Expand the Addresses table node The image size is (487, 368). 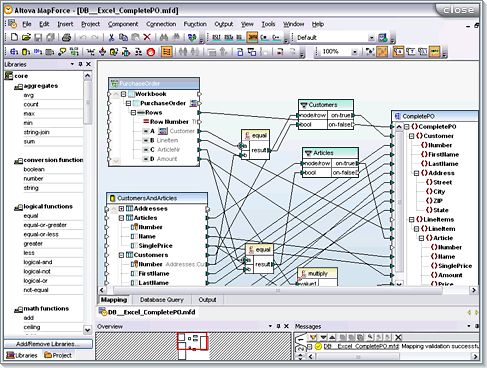[x=121, y=209]
